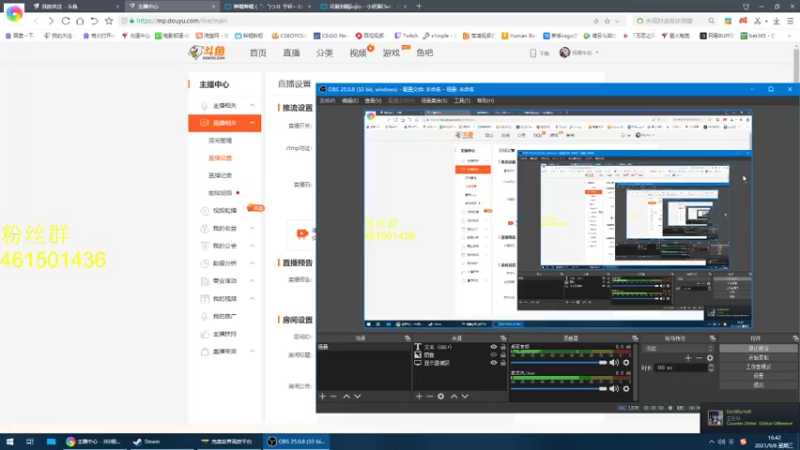Viewport: 800px width, 450px height.
Task: Add a new scene with the plus icon
Action: click(x=322, y=396)
